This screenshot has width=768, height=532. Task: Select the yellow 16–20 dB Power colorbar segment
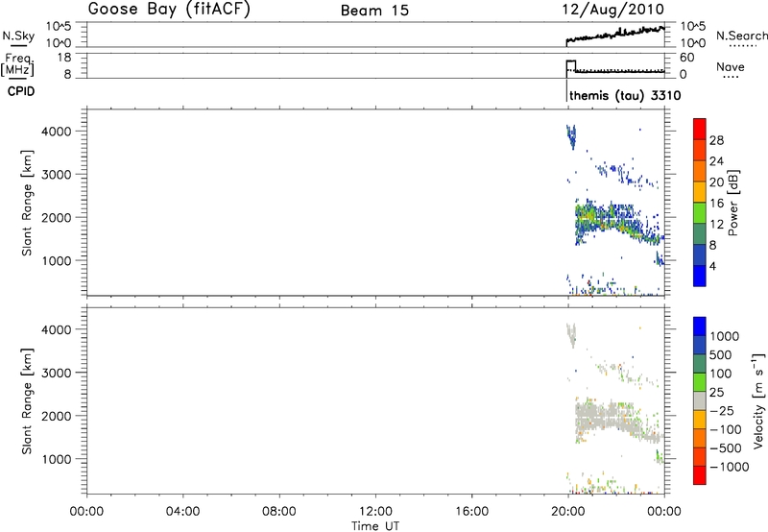tap(700, 192)
